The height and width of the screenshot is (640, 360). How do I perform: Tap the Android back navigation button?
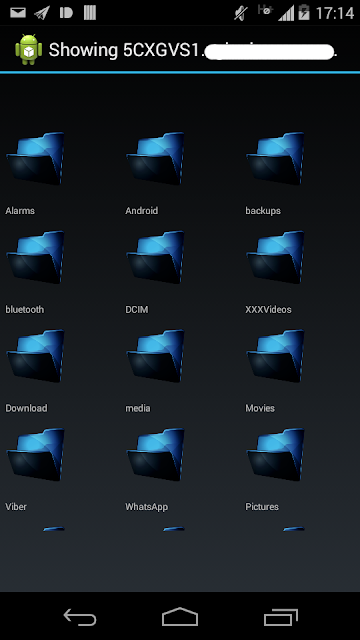pos(80,617)
